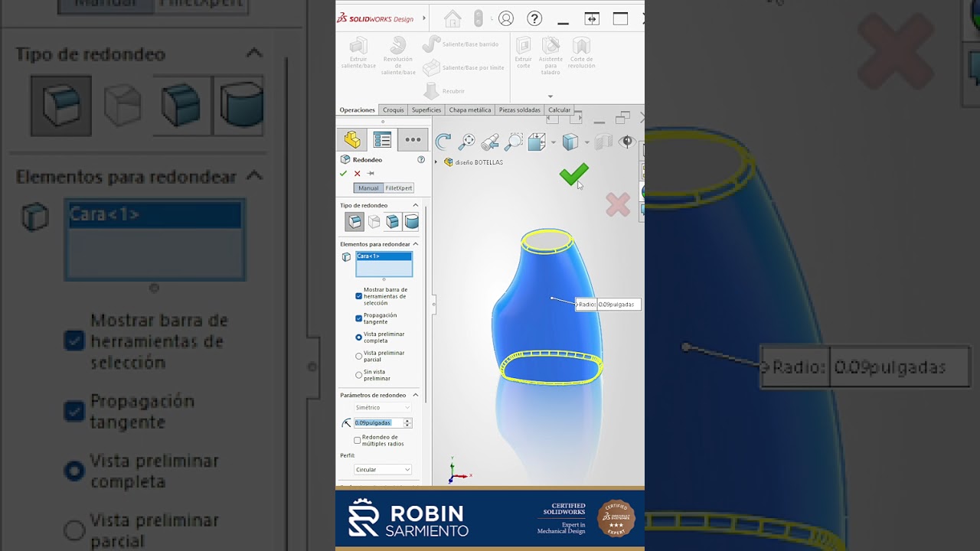980x551 pixels.
Task: Open the Redondeo help icon
Action: click(420, 160)
